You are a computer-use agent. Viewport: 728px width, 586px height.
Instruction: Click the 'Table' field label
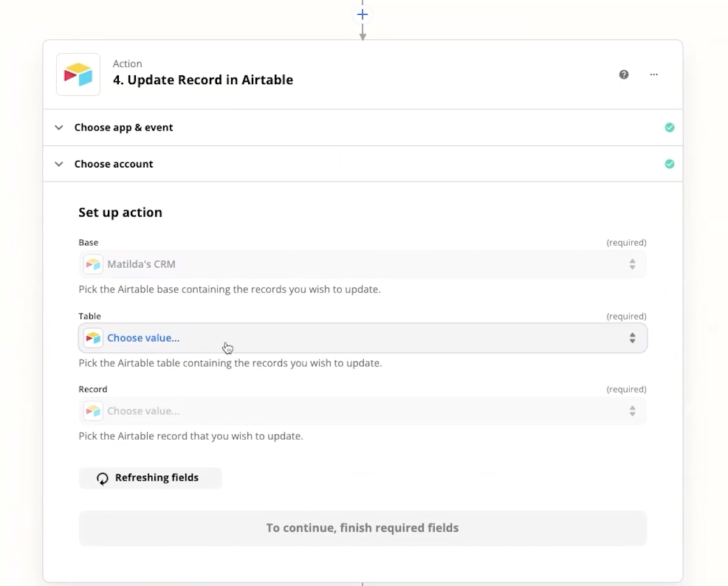click(89, 316)
